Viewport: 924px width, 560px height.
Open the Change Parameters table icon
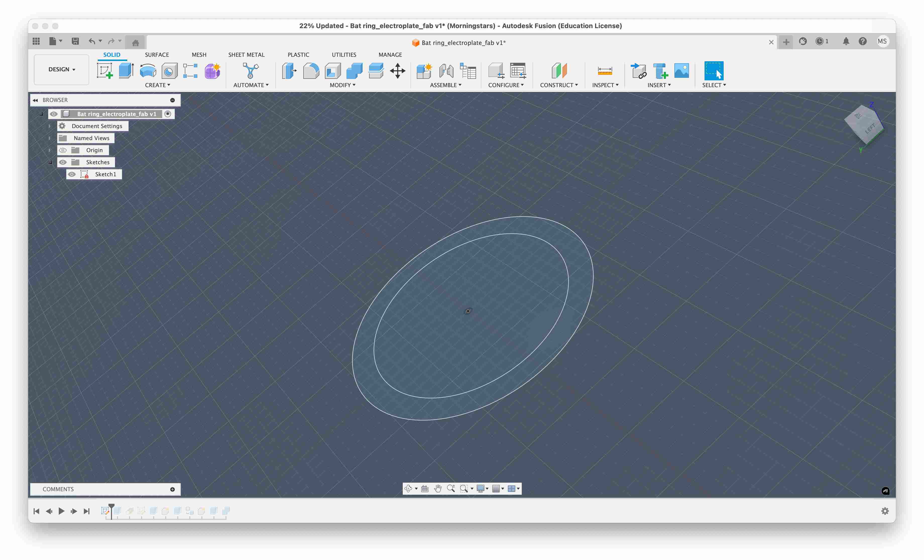pos(518,71)
